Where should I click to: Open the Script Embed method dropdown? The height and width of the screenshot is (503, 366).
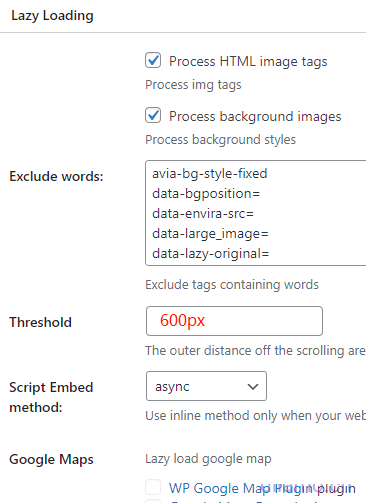206,386
